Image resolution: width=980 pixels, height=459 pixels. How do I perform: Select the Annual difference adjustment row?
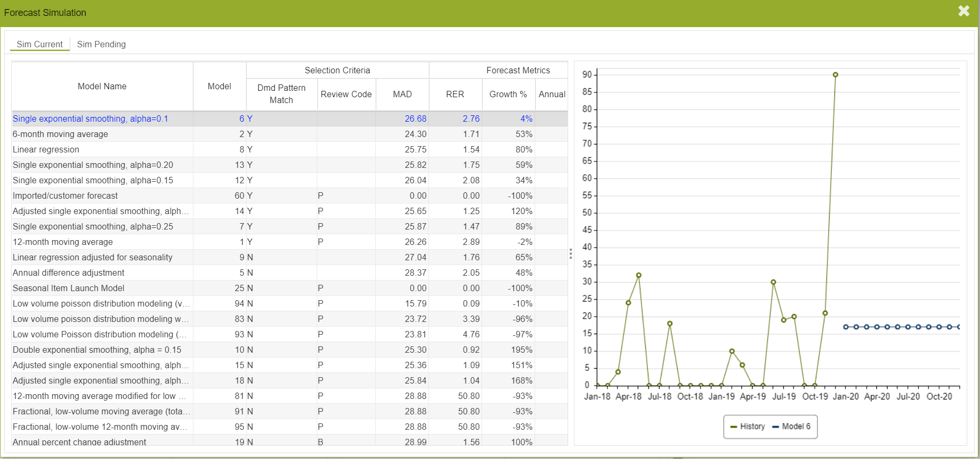tap(69, 273)
